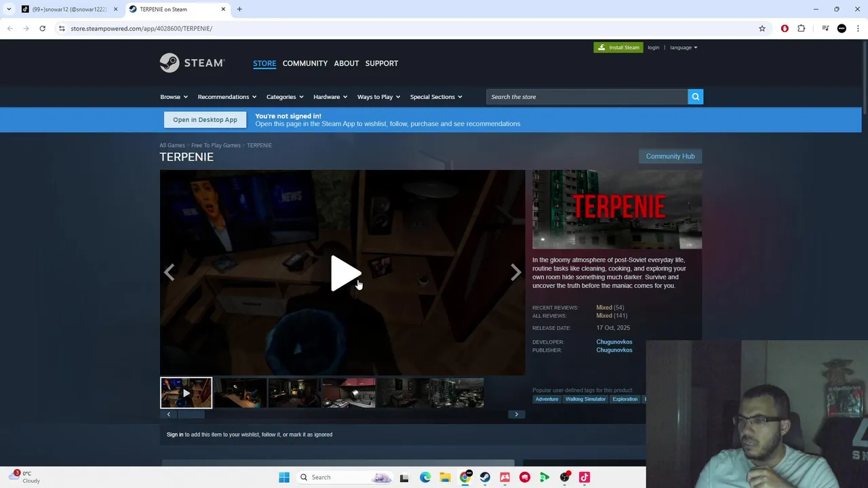Open the Google Play Games taskbar icon
This screenshot has width=868, height=488.
click(544, 477)
